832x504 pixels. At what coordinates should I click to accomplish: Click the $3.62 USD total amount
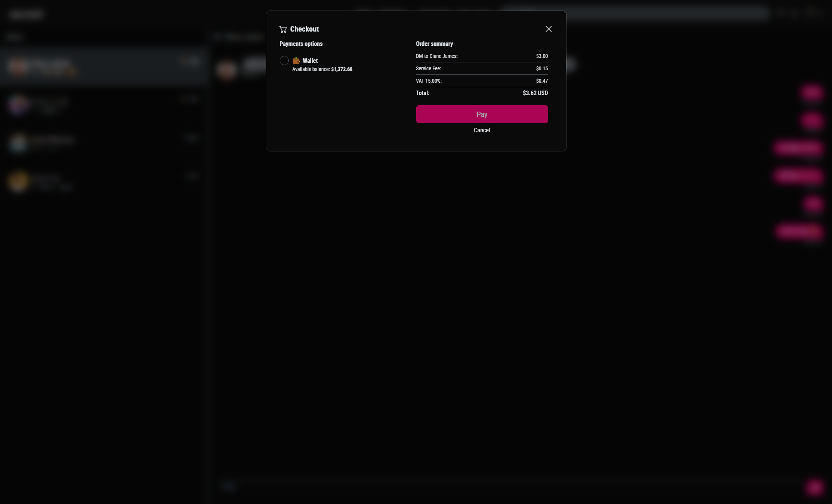point(535,93)
